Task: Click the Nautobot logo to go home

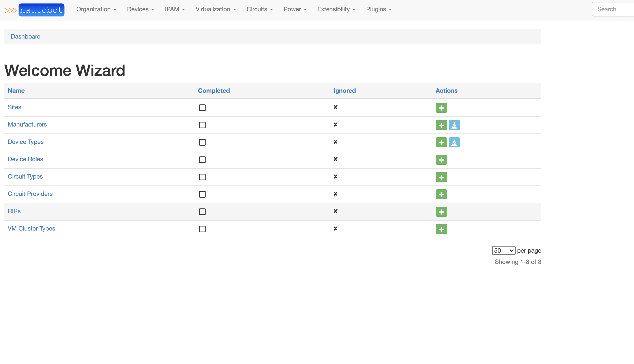Action: [x=41, y=10]
